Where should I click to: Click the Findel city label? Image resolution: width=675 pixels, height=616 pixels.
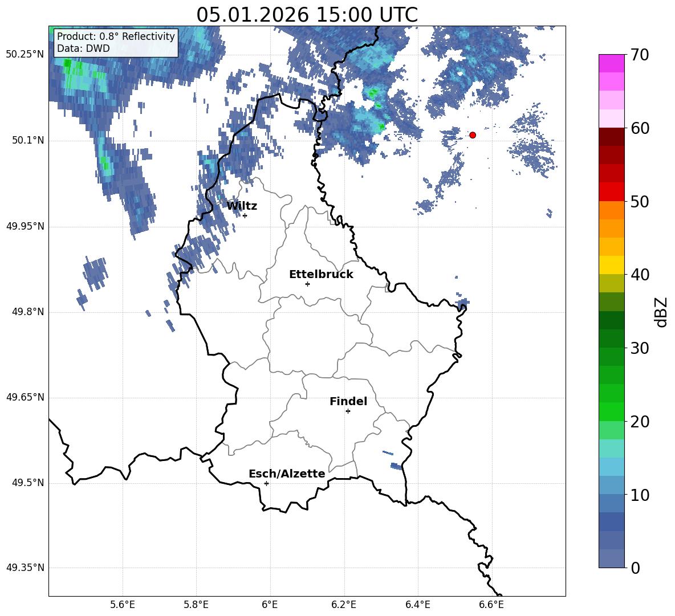pos(348,401)
